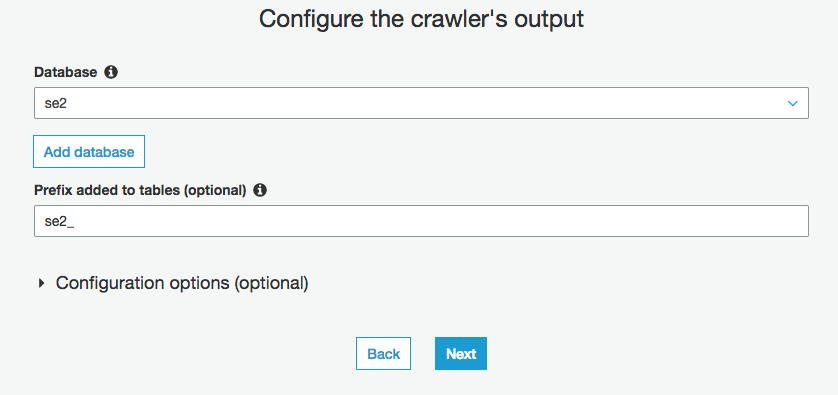
Task: Click the Prefix added to tables label
Action: (x=140, y=190)
